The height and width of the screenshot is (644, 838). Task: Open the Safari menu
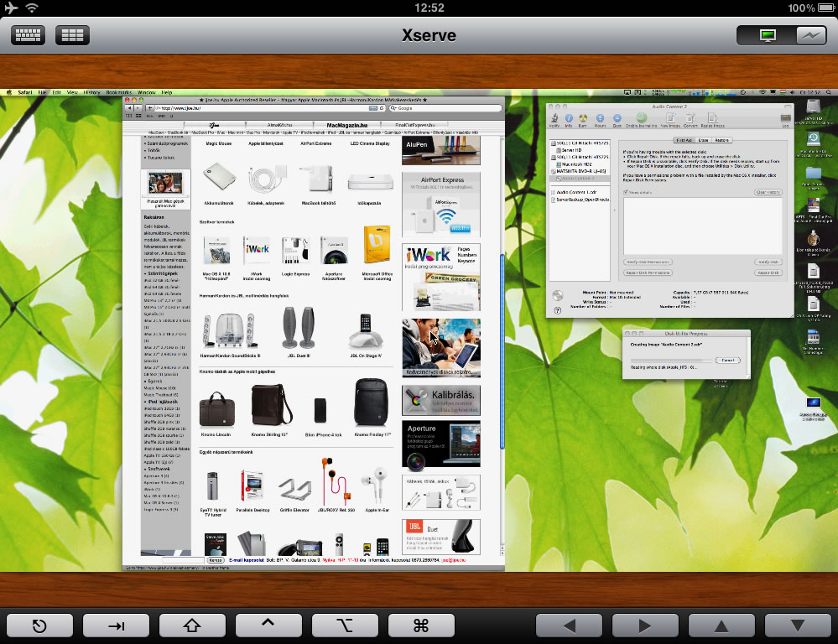[x=24, y=92]
